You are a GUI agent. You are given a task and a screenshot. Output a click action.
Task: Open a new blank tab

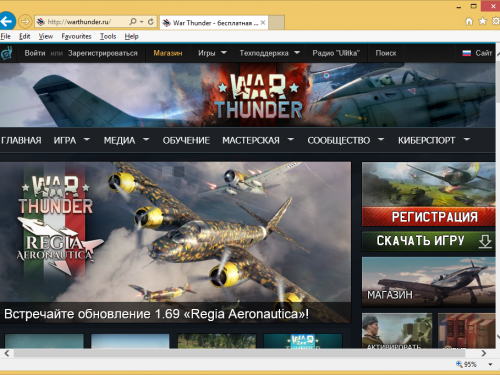[x=276, y=23]
